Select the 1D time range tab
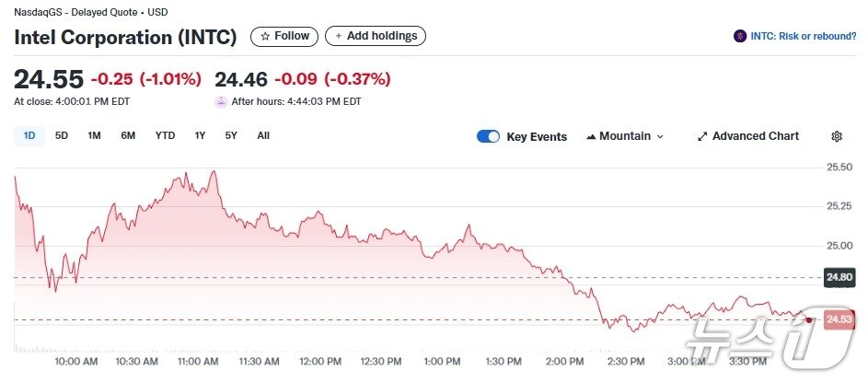 pyautogui.click(x=29, y=136)
